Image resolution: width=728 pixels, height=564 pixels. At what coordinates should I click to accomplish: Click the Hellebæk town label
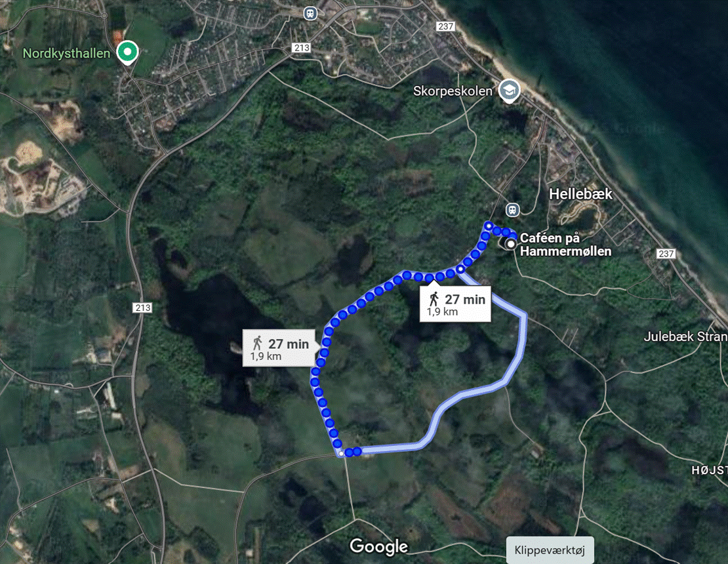pyautogui.click(x=581, y=193)
